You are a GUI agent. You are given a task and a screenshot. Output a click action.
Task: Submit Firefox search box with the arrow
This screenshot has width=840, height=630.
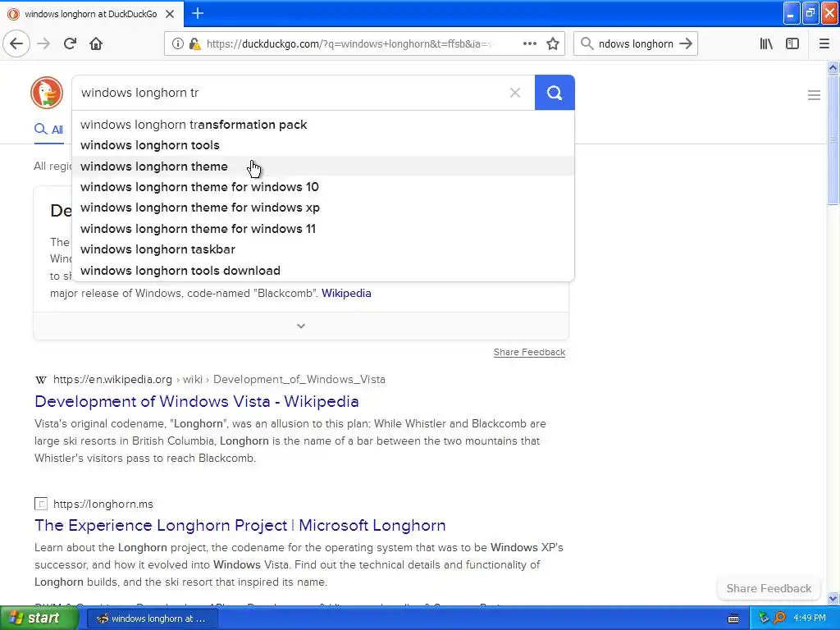(x=686, y=43)
